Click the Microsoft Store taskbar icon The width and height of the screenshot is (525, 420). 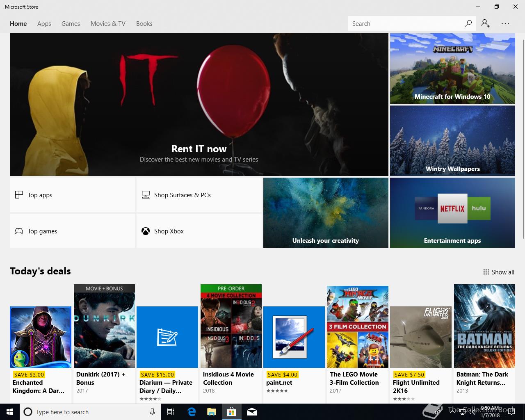[x=232, y=412]
